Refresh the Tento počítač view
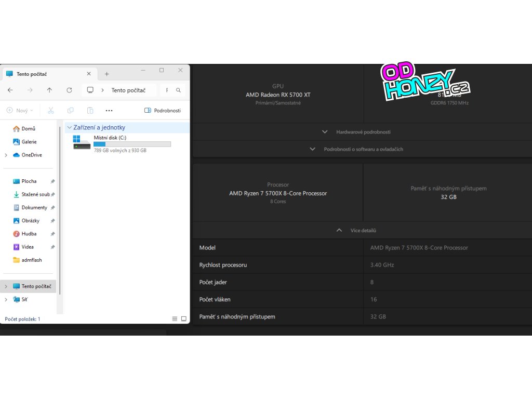The width and height of the screenshot is (532, 399). (x=69, y=90)
